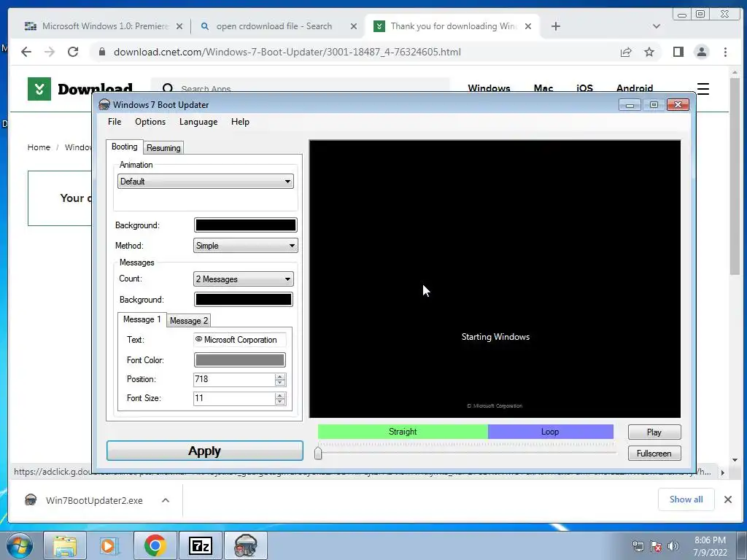747x560 pixels.
Task: Click the volume speaker tray icon
Action: click(x=673, y=546)
